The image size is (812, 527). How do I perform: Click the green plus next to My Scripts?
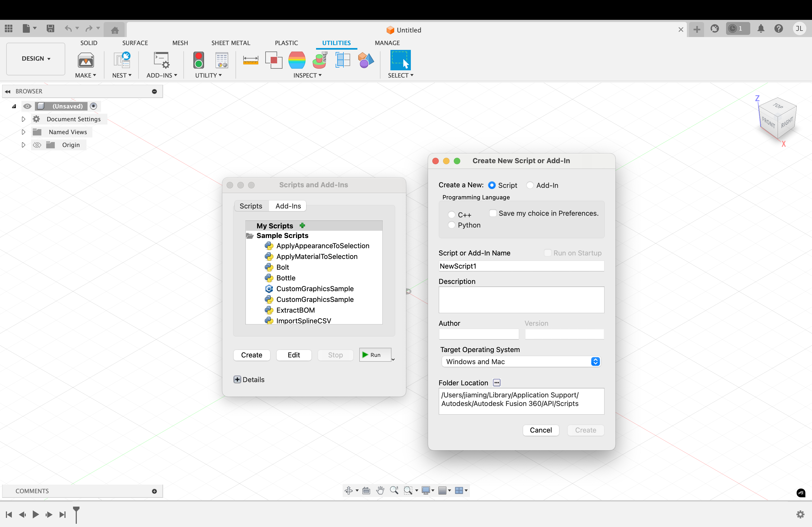(302, 225)
